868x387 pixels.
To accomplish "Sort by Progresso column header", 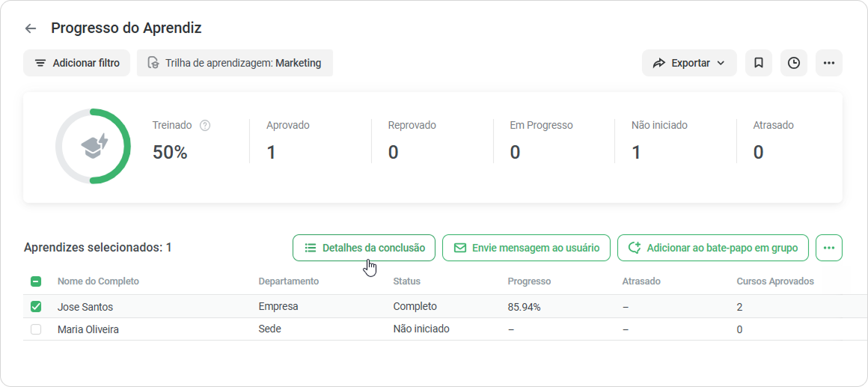I will 529,281.
